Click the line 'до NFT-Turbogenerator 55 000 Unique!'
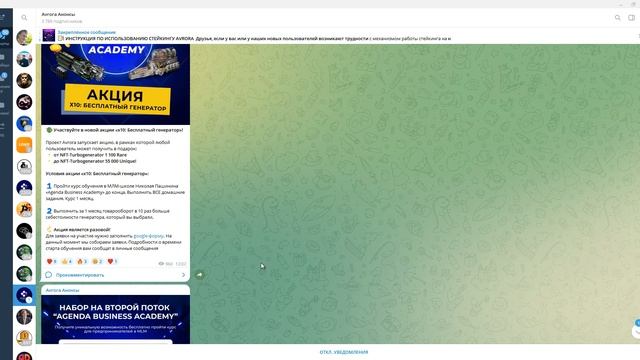 click(x=95, y=161)
